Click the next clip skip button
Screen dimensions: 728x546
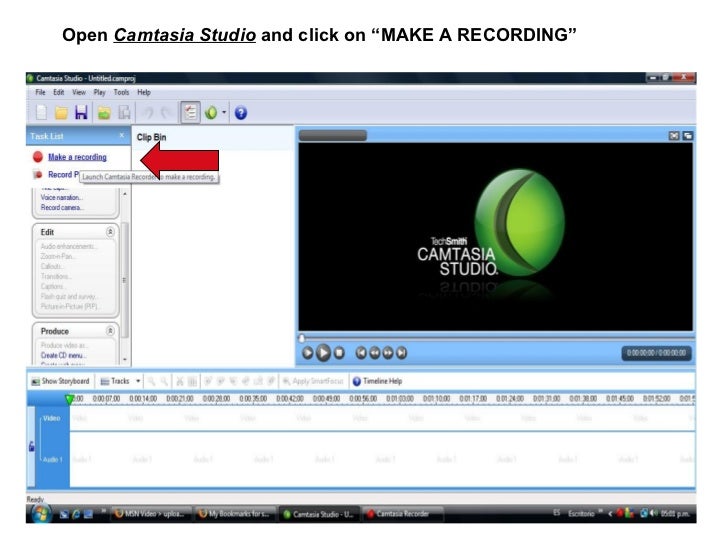point(401,353)
